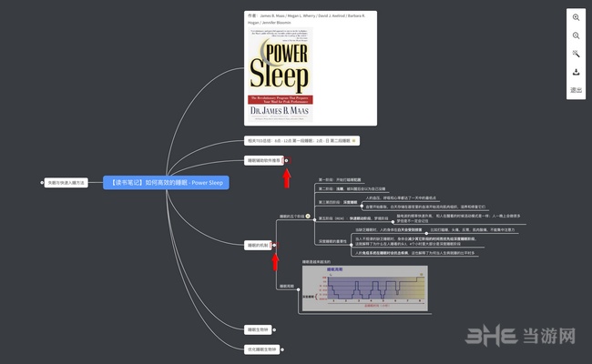Select the 睡眠的机制 node

[258, 245]
